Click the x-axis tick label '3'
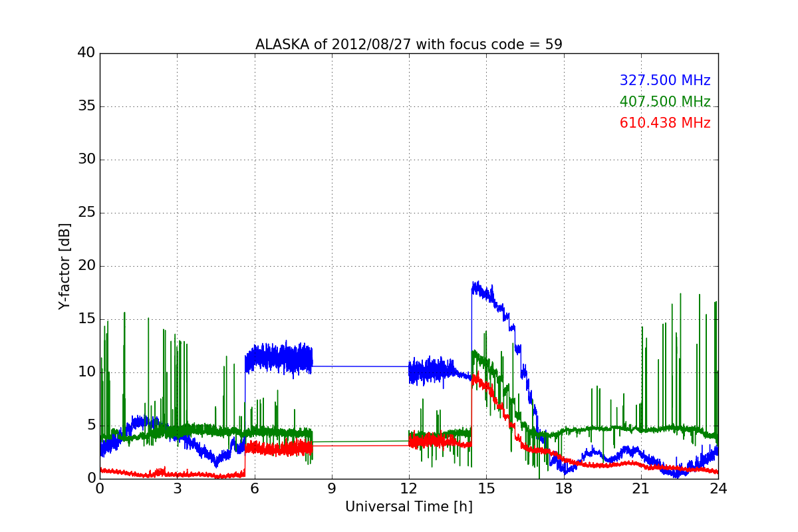This screenshot has width=798, height=532. click(177, 488)
